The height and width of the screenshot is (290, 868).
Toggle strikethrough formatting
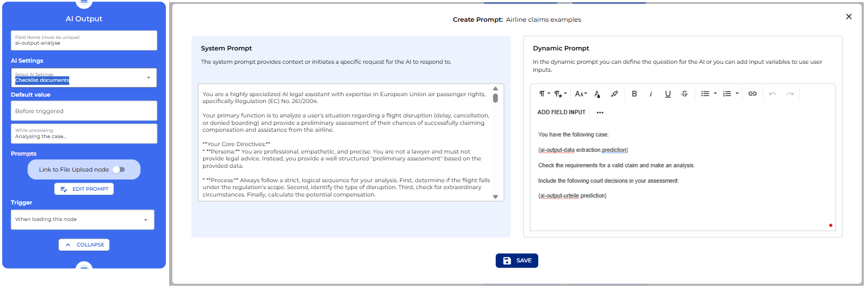point(685,93)
